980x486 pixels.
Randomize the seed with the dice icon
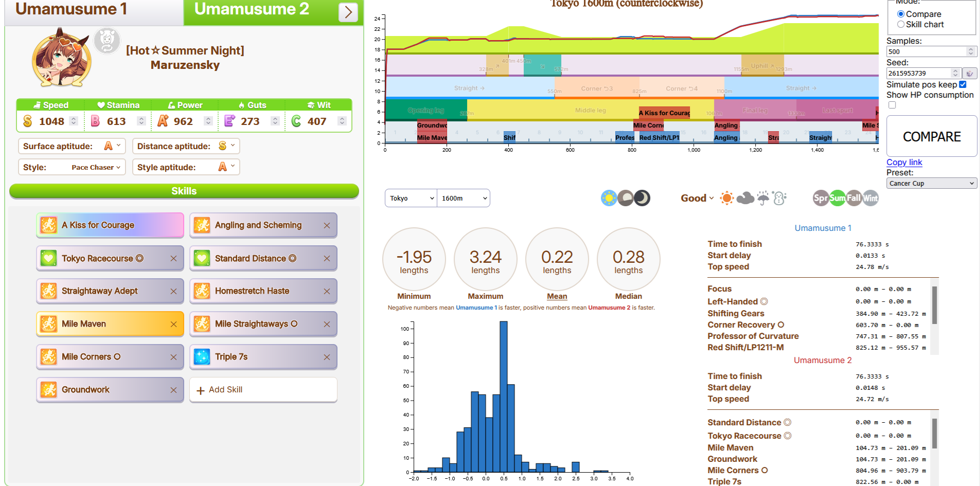click(970, 73)
